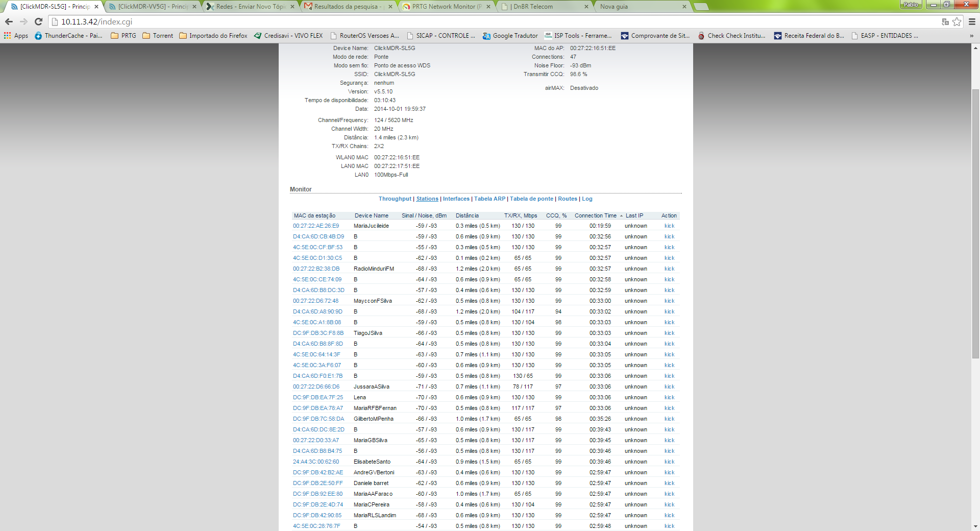Image resolution: width=980 pixels, height=531 pixels.
Task: Switch to the Nova guia tab
Action: pyautogui.click(x=642, y=7)
